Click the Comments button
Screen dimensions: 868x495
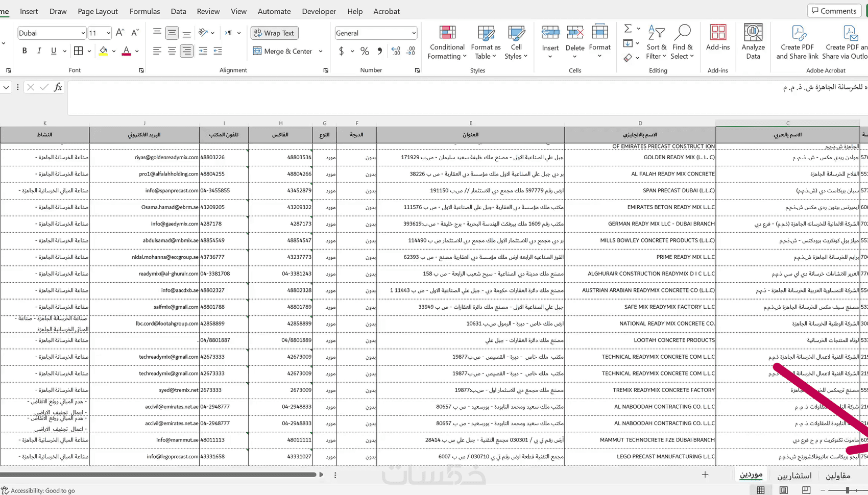[834, 11]
